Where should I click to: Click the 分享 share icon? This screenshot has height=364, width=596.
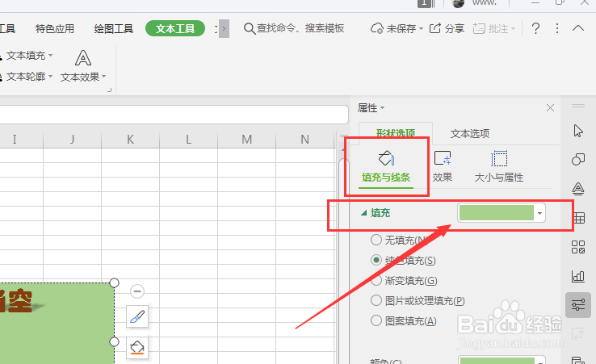434,28
